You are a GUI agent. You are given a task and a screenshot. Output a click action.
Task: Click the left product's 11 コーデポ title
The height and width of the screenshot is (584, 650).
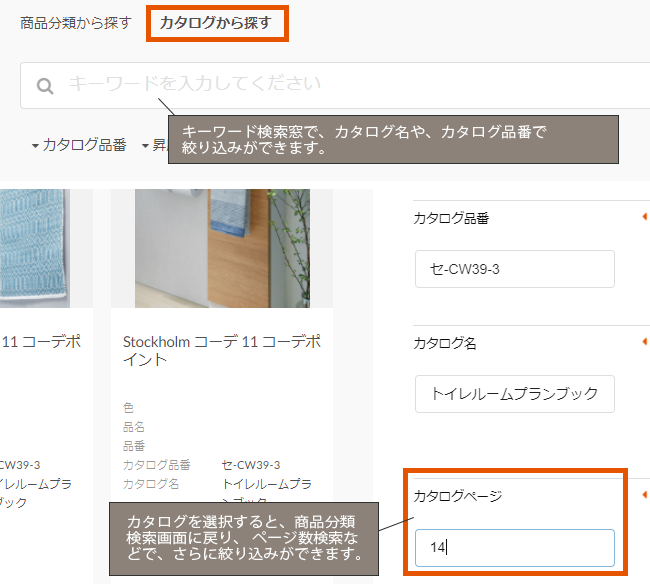click(x=40, y=341)
